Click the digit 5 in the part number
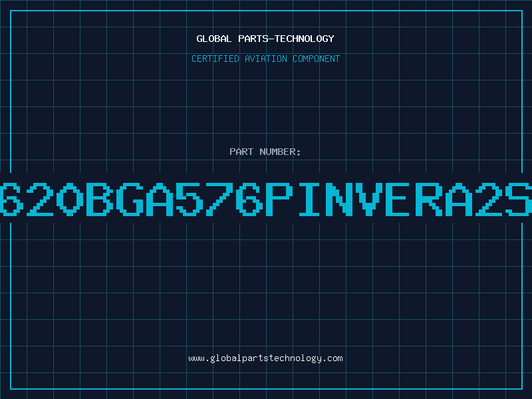Screen dimensions: 532x399 click(x=190, y=199)
